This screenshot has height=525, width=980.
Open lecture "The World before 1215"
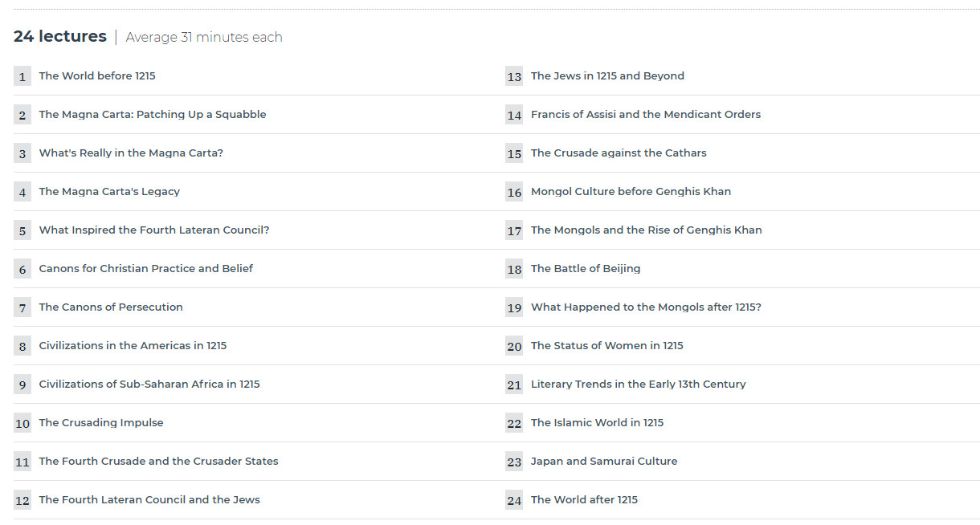point(97,76)
